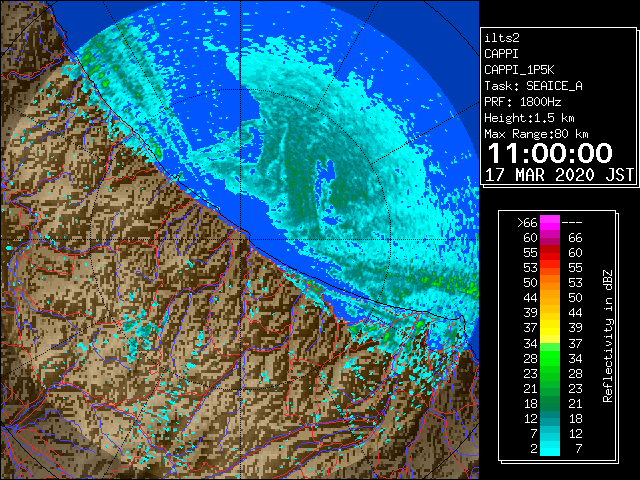Click the '---' legend upper bound
The image size is (640, 480).
tap(572, 222)
